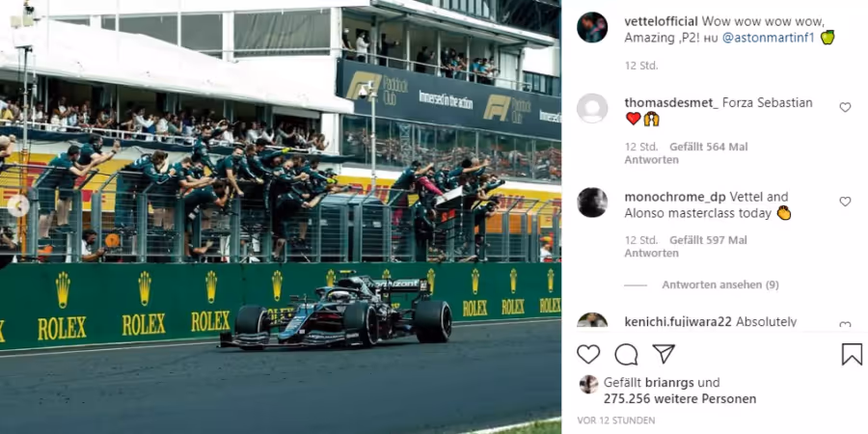
Task: Go to previous photo carousel arrow
Action: pyautogui.click(x=18, y=206)
